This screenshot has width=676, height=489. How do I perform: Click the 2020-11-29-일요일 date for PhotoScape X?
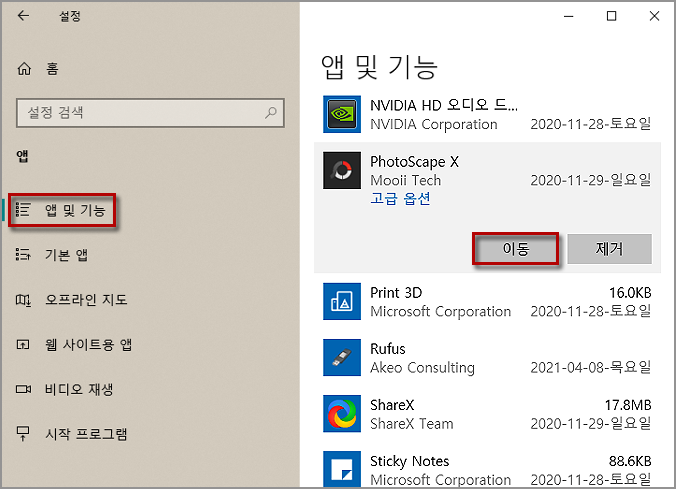(x=590, y=180)
